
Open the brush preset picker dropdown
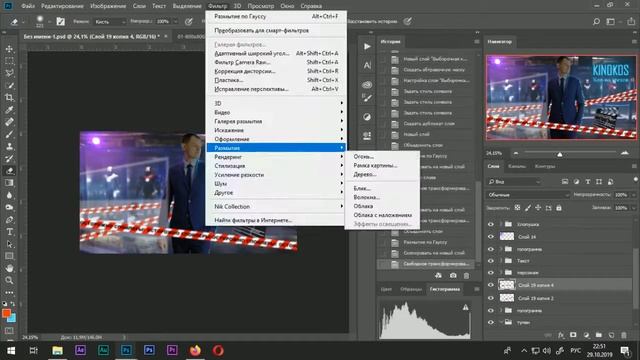49,22
